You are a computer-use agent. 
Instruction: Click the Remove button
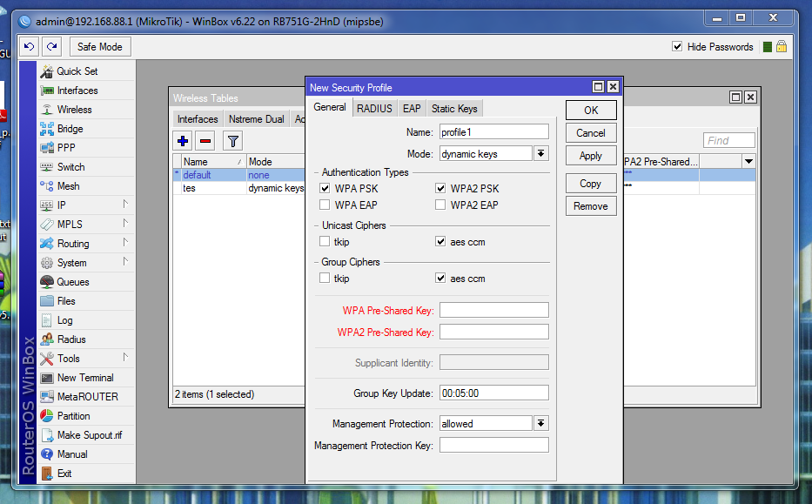[x=591, y=206]
